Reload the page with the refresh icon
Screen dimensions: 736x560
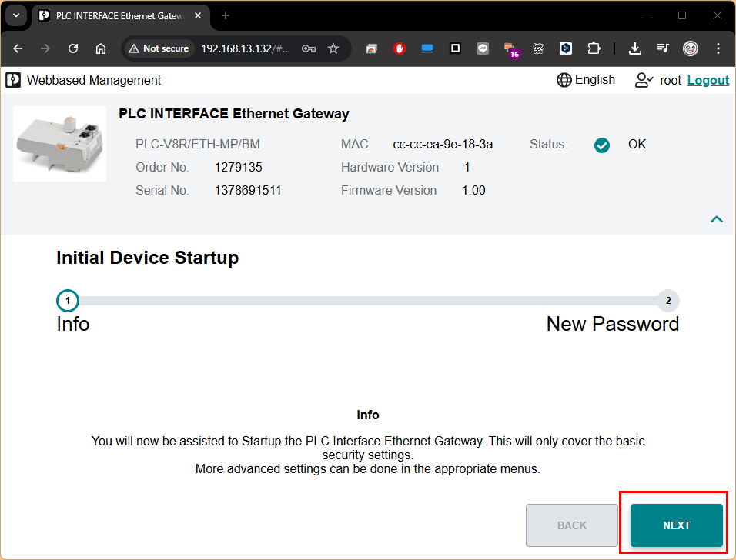(73, 48)
